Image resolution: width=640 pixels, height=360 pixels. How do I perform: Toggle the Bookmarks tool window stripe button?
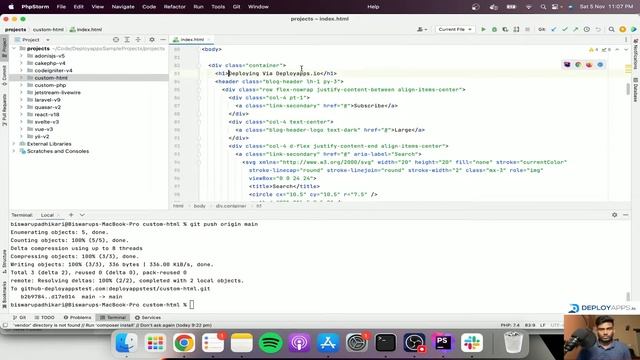coord(4,295)
